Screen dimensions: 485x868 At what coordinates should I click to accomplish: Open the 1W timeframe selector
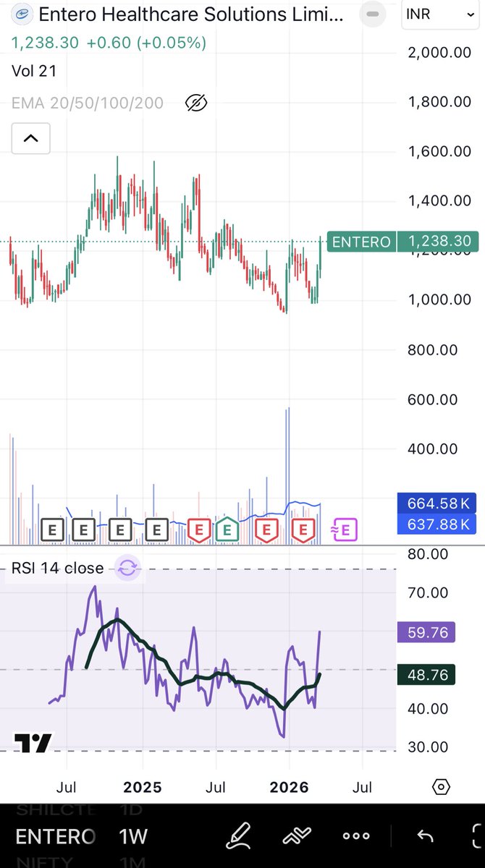click(x=133, y=837)
